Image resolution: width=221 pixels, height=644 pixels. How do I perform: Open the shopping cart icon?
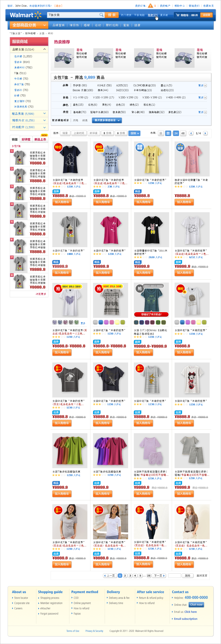pyautogui.click(x=178, y=15)
